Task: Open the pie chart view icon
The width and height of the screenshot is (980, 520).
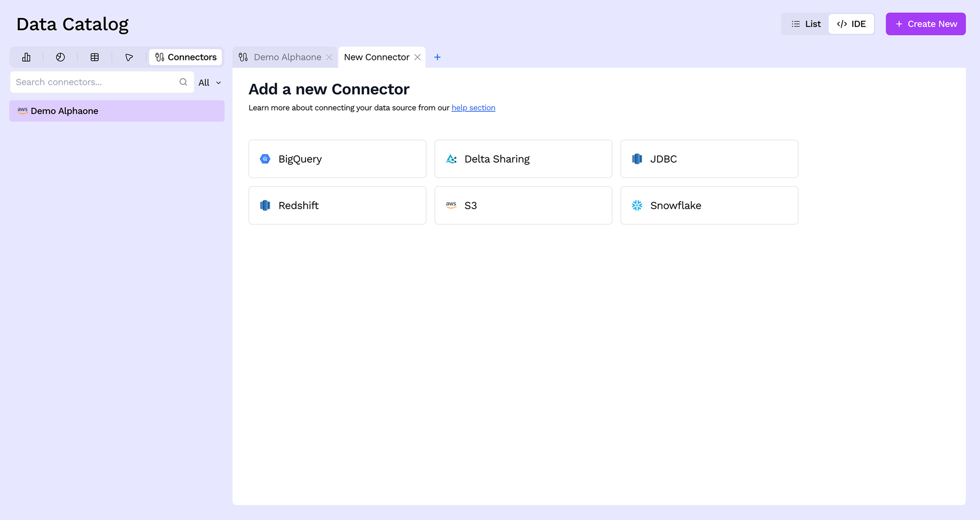Action: tap(60, 57)
